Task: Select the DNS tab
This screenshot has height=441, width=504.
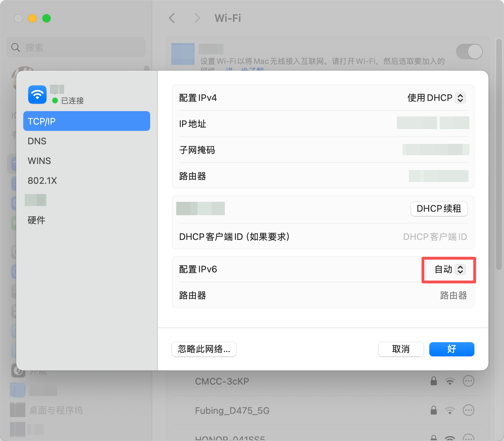Action: point(37,141)
